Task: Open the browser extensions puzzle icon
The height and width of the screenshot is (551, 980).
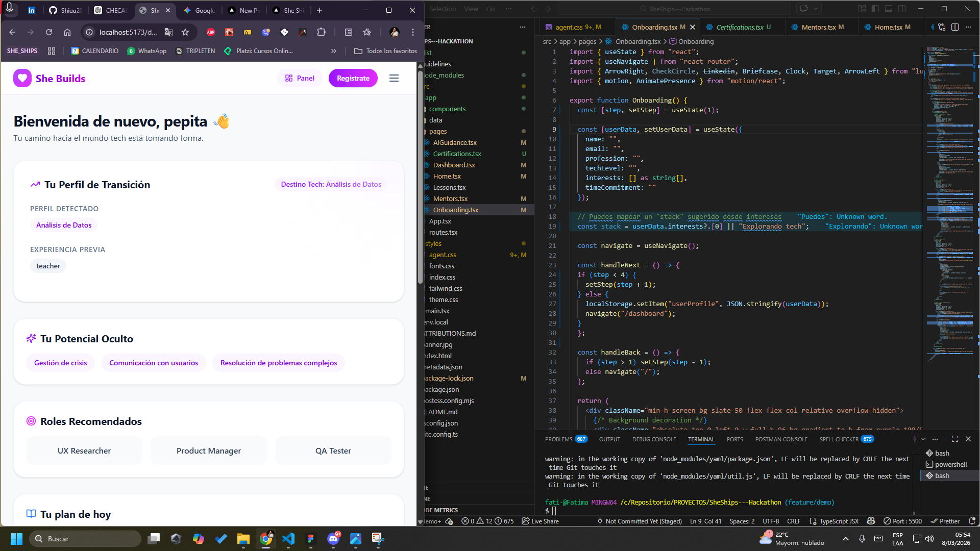Action: [321, 32]
